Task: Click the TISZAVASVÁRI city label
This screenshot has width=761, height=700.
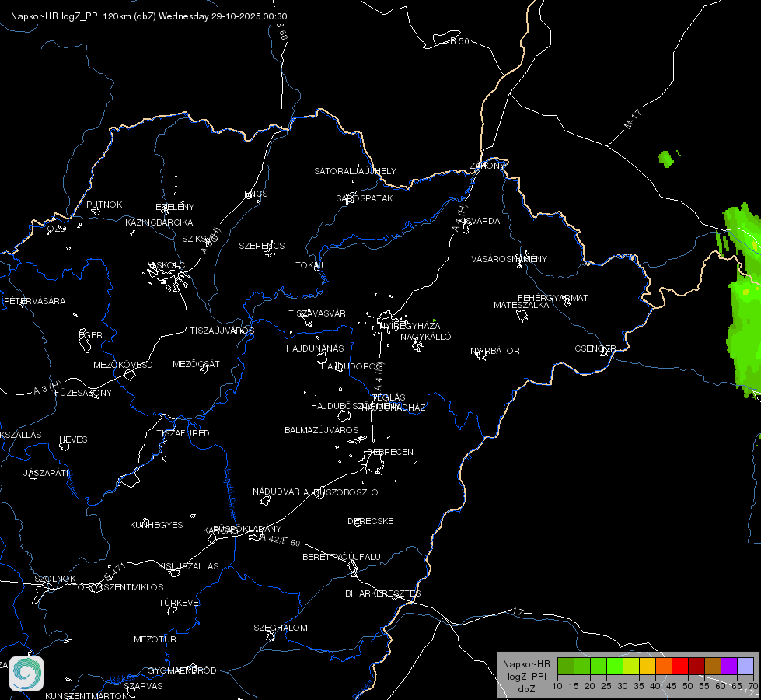Action: (x=319, y=313)
